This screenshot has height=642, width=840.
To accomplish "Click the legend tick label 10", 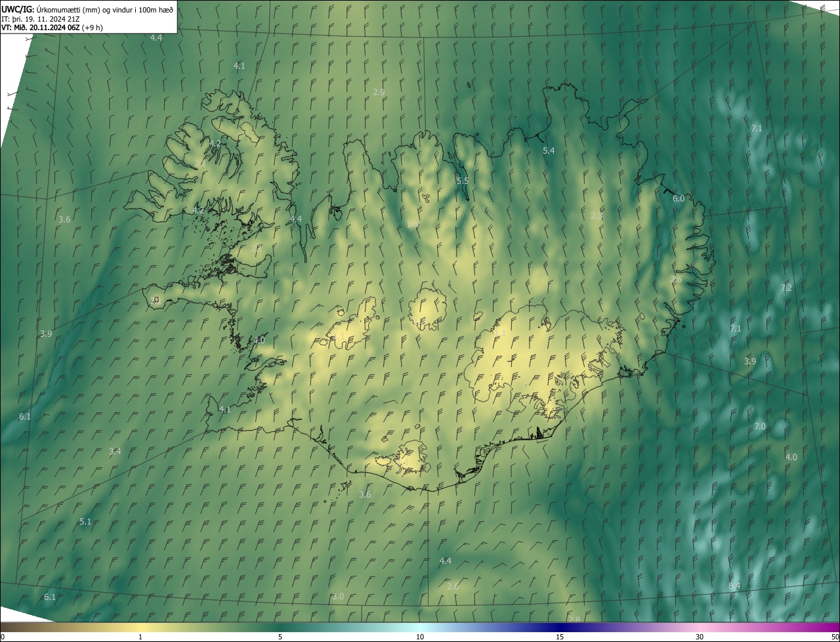I will coord(420,637).
